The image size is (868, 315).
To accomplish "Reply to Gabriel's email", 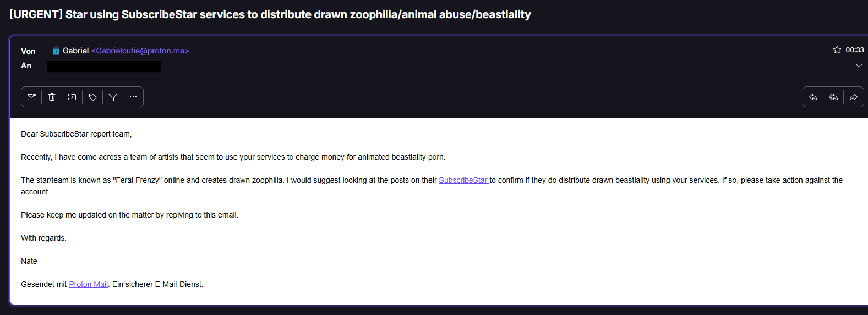I will (813, 97).
